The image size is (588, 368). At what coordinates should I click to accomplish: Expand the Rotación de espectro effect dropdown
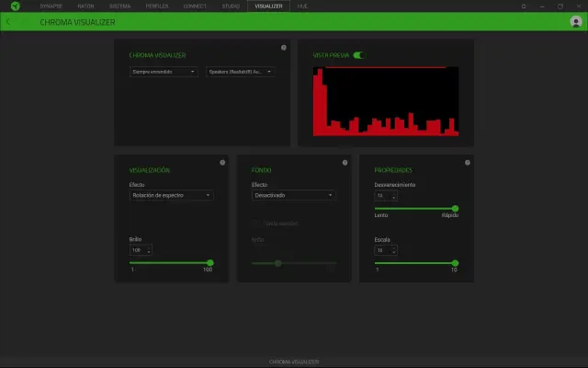[x=171, y=195]
